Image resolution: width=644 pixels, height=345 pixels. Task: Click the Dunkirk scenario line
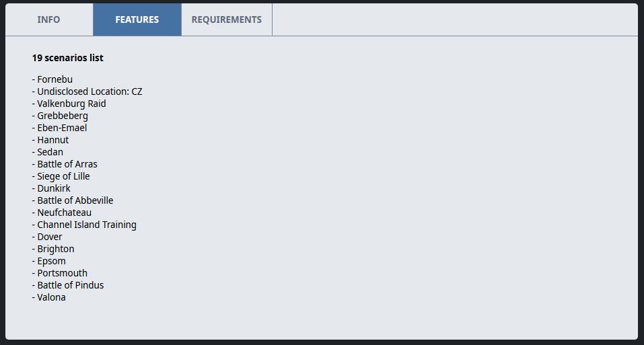pyautogui.click(x=51, y=188)
